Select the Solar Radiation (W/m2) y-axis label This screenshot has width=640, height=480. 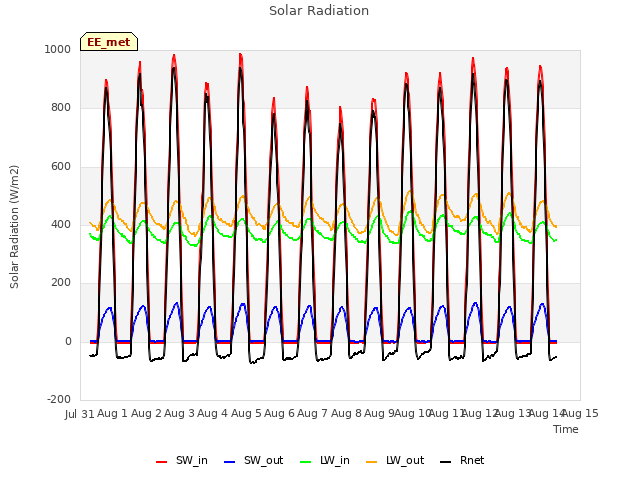14,227
